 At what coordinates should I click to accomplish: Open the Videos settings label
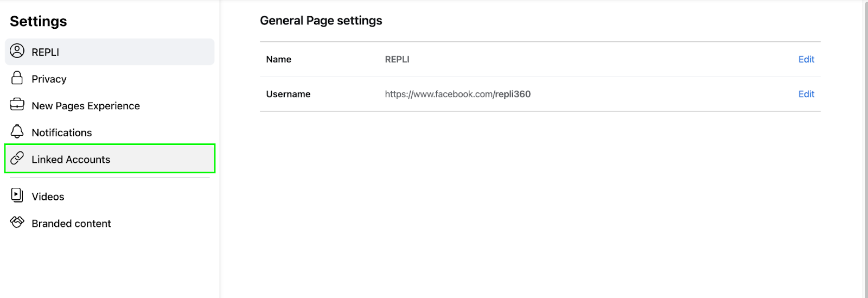pyautogui.click(x=48, y=196)
